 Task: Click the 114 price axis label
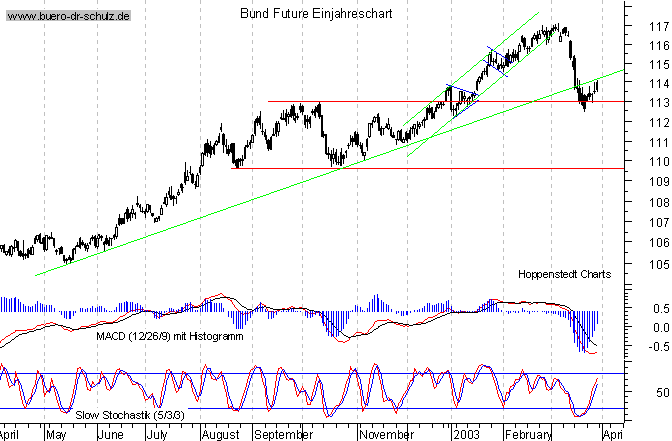[x=659, y=84]
